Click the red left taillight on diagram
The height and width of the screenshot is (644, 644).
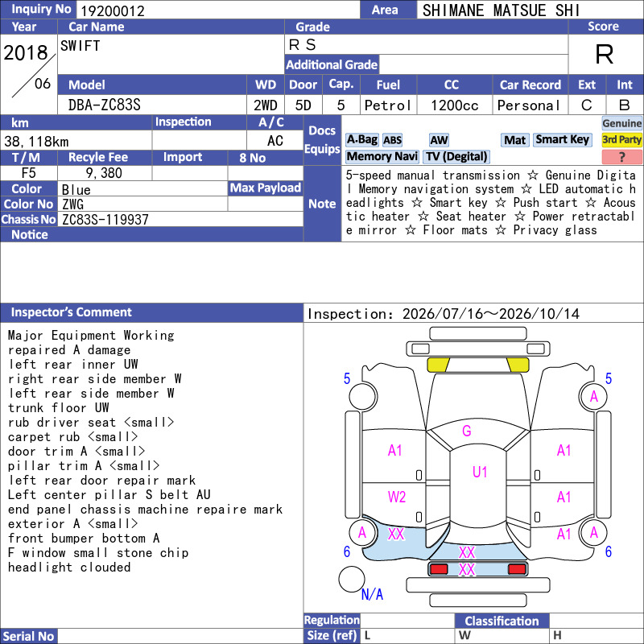438,569
